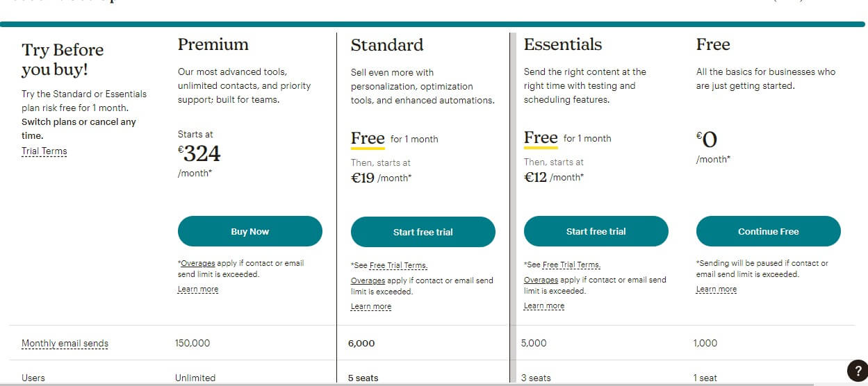This screenshot has height=386, width=868.
Task: Open the help question mark icon
Action: (x=857, y=370)
